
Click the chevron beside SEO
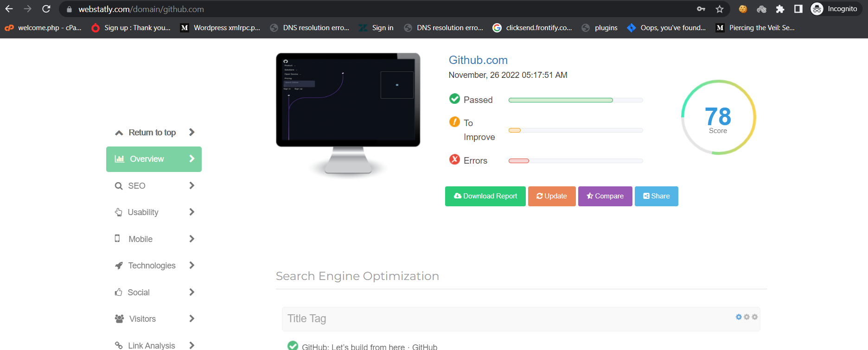click(x=192, y=185)
